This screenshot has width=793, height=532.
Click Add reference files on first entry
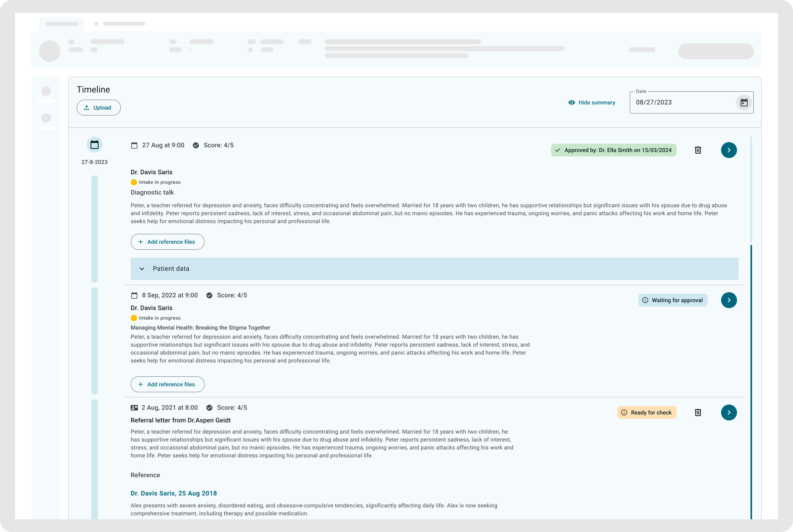(x=168, y=242)
